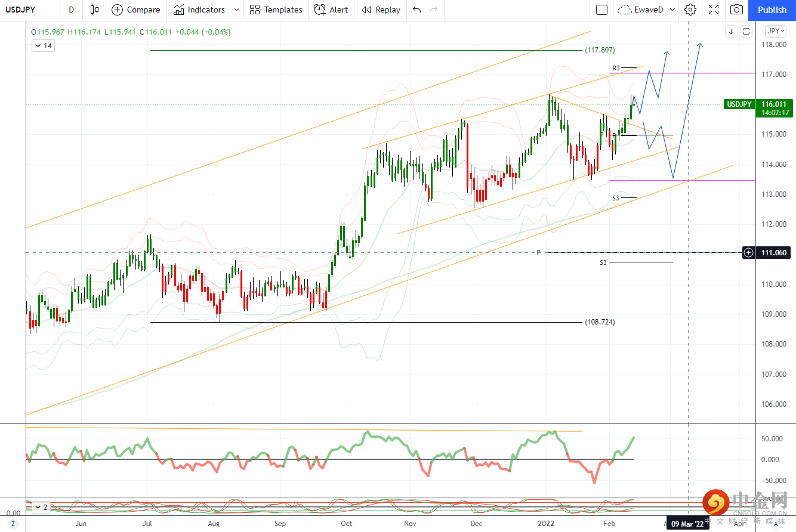796x532 pixels.
Task: Change the D chart interval
Action: click(72, 10)
